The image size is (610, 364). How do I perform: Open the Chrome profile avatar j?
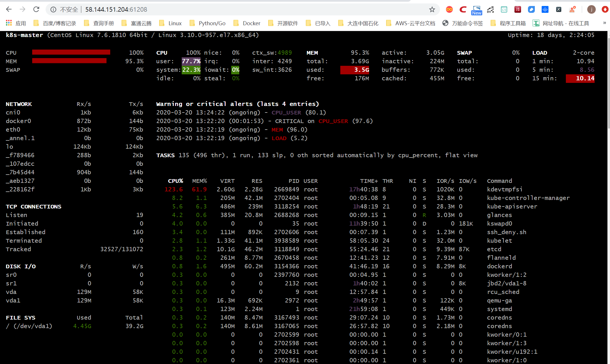(591, 9)
